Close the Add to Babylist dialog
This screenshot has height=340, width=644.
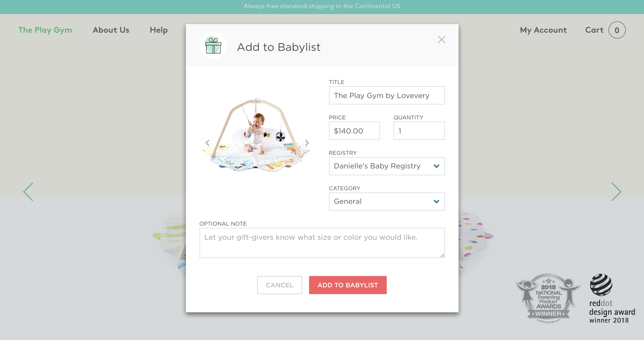442,39
